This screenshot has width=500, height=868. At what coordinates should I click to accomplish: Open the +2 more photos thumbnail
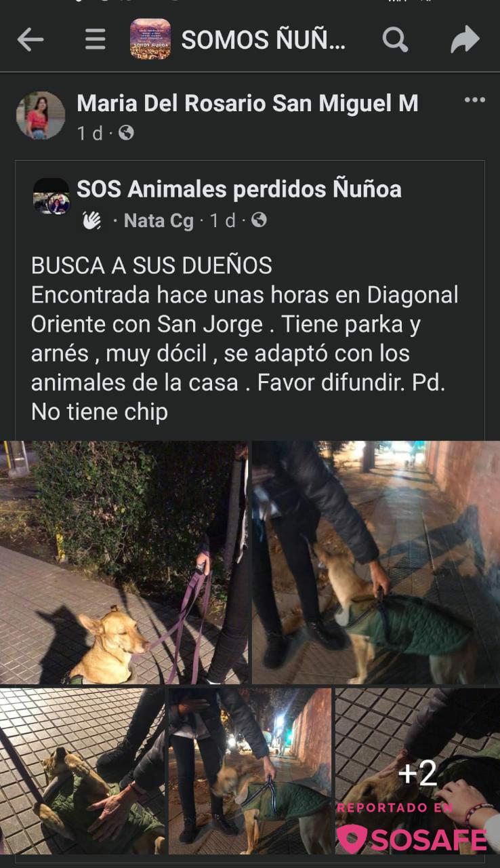417,771
